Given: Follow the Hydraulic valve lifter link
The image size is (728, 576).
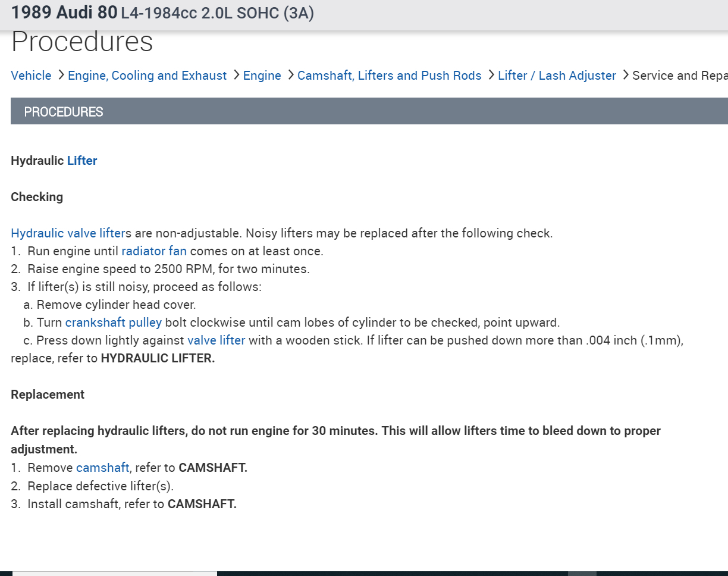Looking at the screenshot, I should [68, 233].
